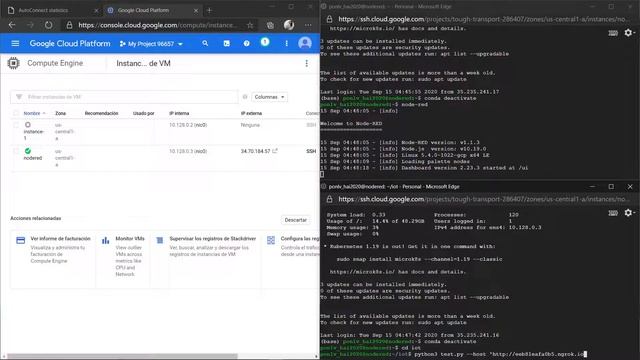Viewport: 640px width, 360px height.
Task: Open the Columnas dropdown
Action: 269,97
